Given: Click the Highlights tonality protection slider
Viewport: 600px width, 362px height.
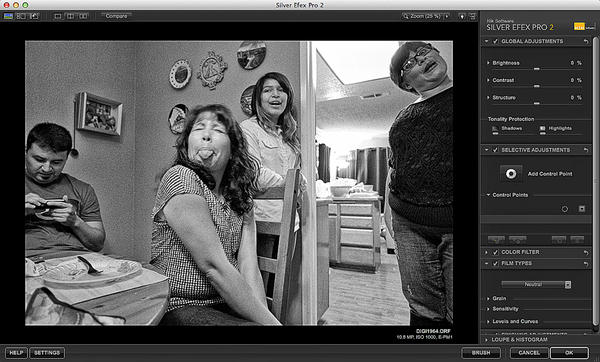Looking at the screenshot, I should click(x=561, y=134).
